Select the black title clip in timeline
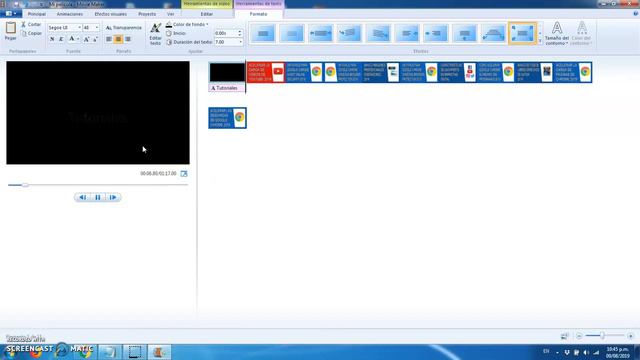The image size is (640, 360). 227,73
